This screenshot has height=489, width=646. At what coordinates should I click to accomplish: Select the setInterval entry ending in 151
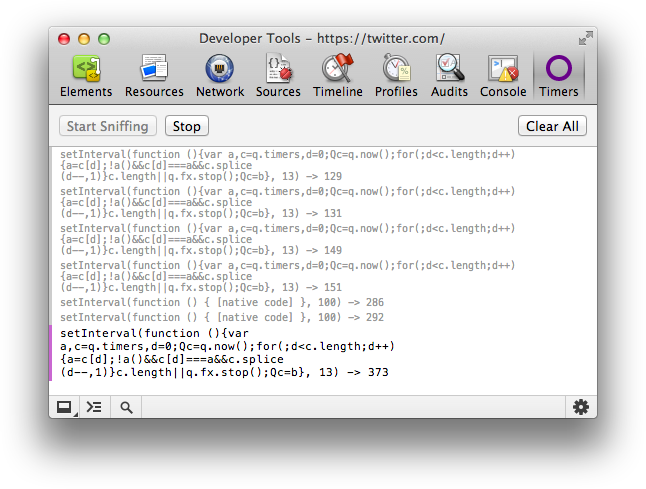point(288,277)
